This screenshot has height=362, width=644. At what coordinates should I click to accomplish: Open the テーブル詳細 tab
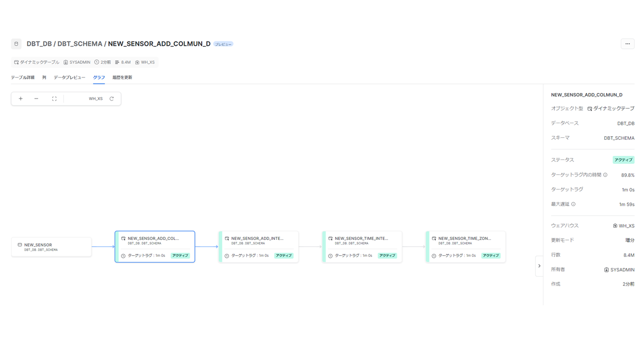pyautogui.click(x=23, y=77)
